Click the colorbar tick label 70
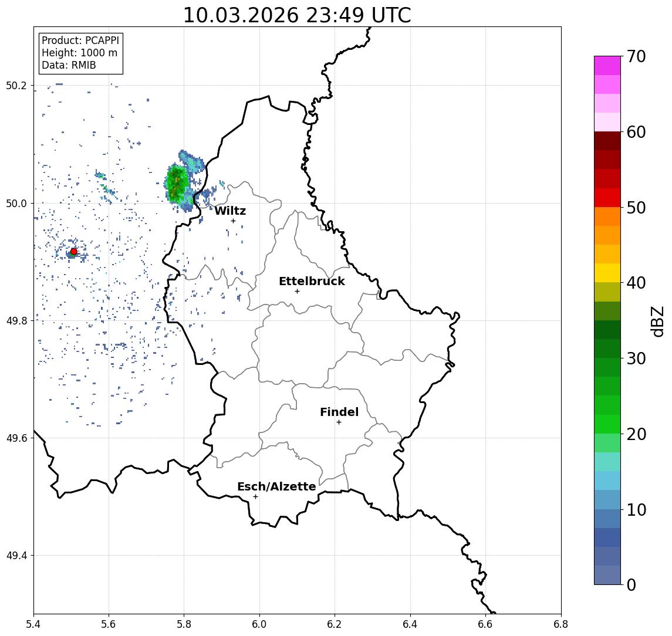672x636 pixels. (636, 56)
